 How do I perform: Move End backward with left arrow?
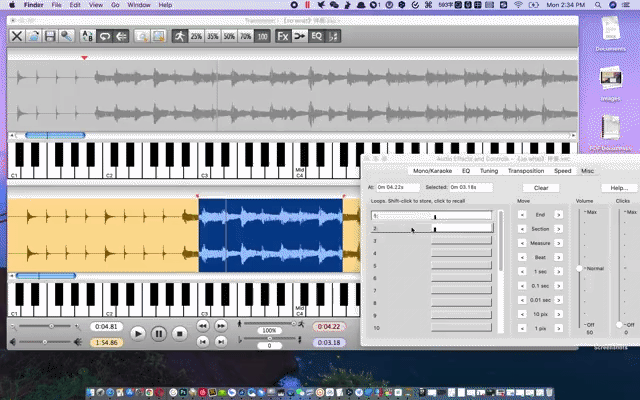[522, 215]
